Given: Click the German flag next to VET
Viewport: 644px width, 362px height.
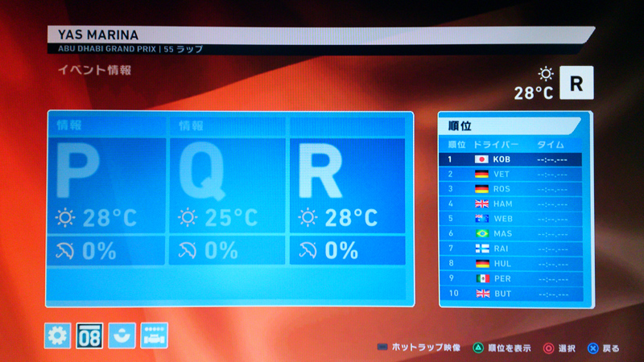Looking at the screenshot, I should (x=481, y=174).
